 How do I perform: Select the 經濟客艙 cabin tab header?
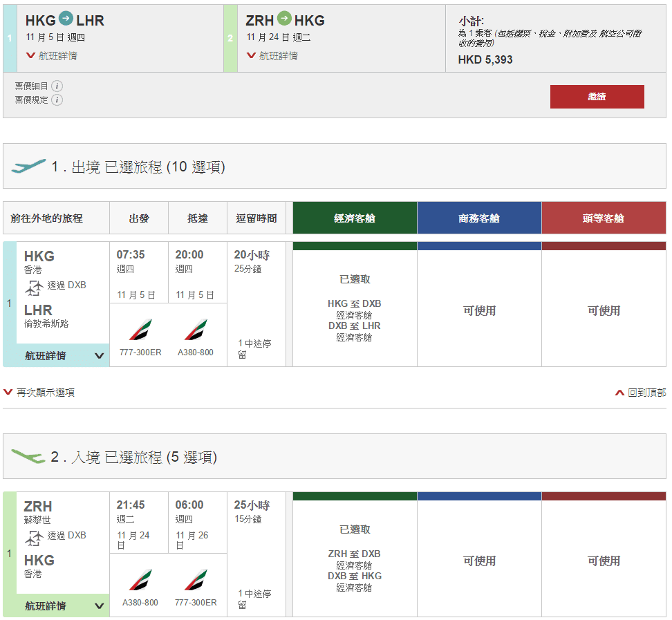click(x=355, y=218)
